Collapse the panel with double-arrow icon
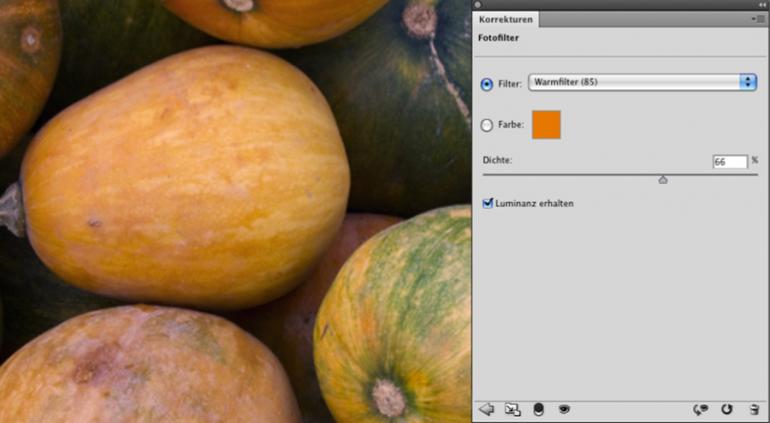 [763, 4]
